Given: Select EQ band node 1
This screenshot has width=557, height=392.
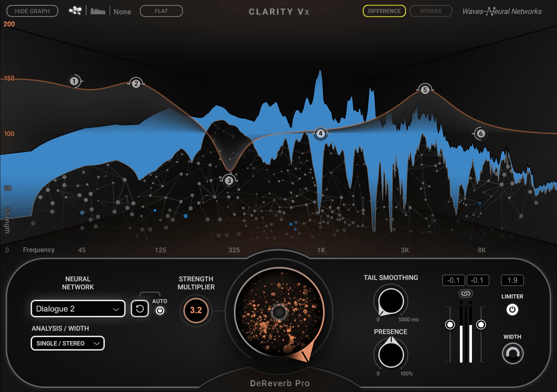Looking at the screenshot, I should pos(74,81).
